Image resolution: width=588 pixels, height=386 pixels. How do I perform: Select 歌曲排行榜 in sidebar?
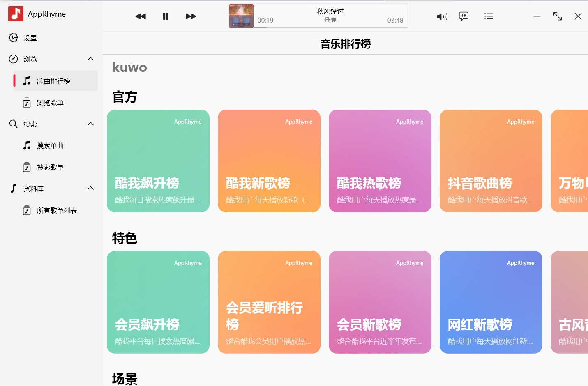pyautogui.click(x=55, y=81)
